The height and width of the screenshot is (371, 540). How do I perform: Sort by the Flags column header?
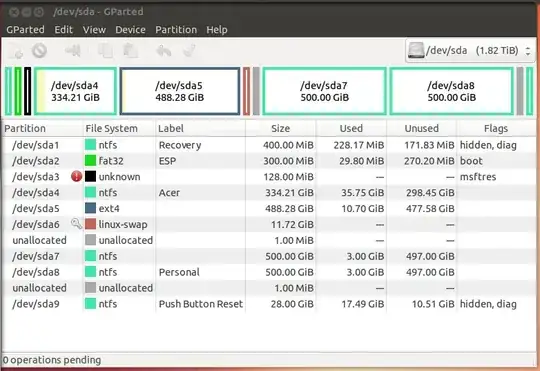pyautogui.click(x=496, y=128)
